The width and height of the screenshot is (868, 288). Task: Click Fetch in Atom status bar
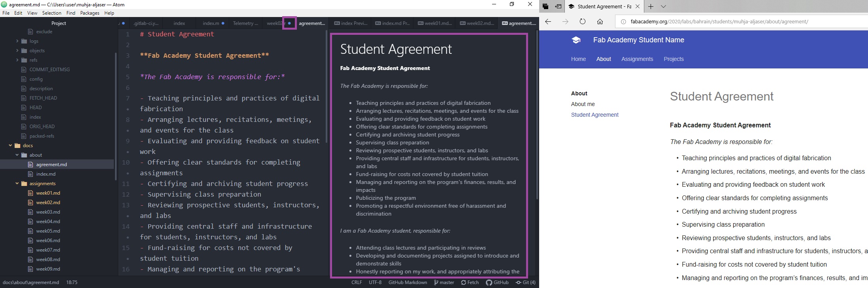coord(470,282)
